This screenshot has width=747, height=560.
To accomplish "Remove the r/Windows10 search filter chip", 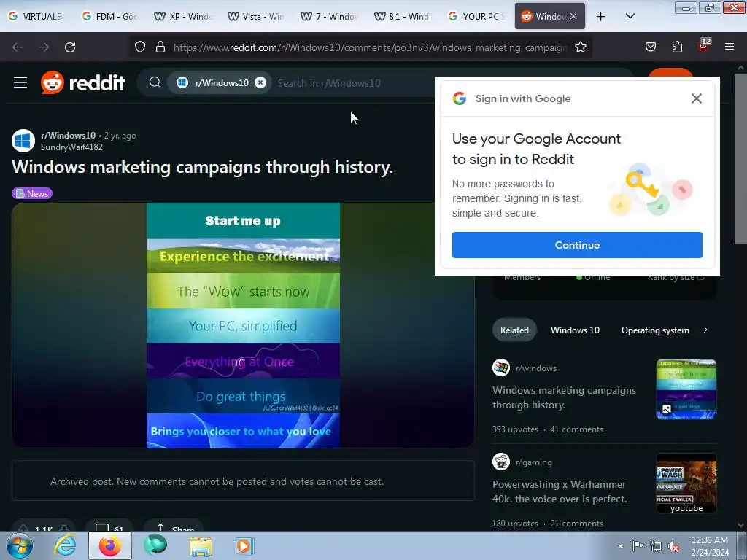I will tap(260, 83).
